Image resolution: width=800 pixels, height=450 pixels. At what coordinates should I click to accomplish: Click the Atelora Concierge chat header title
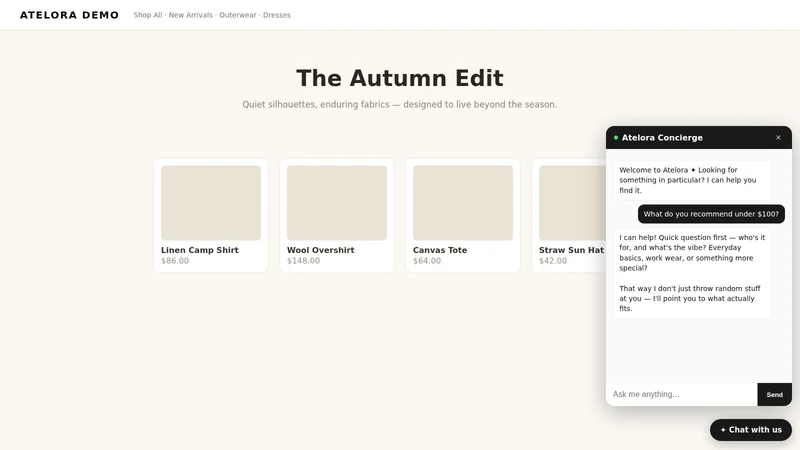[x=662, y=138]
